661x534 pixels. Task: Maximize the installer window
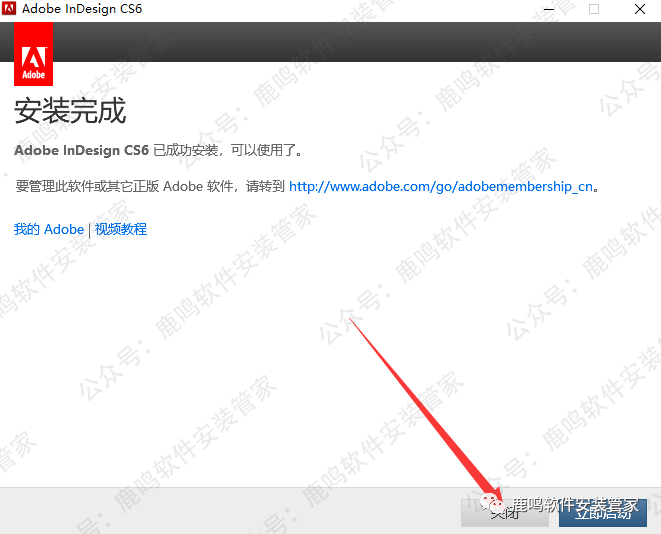(x=594, y=9)
